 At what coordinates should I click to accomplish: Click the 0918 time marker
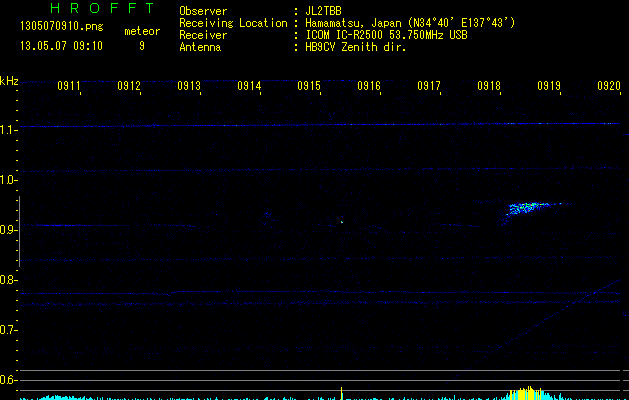489,87
